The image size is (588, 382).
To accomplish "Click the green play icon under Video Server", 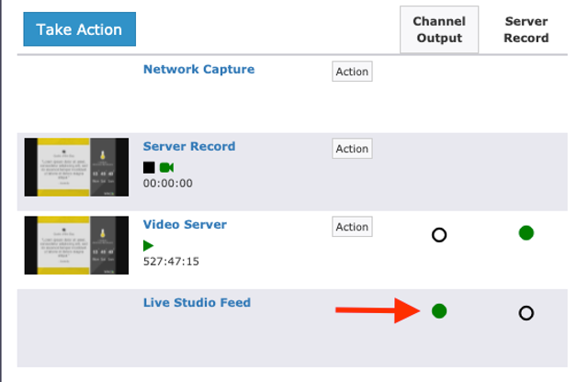I will tap(149, 245).
